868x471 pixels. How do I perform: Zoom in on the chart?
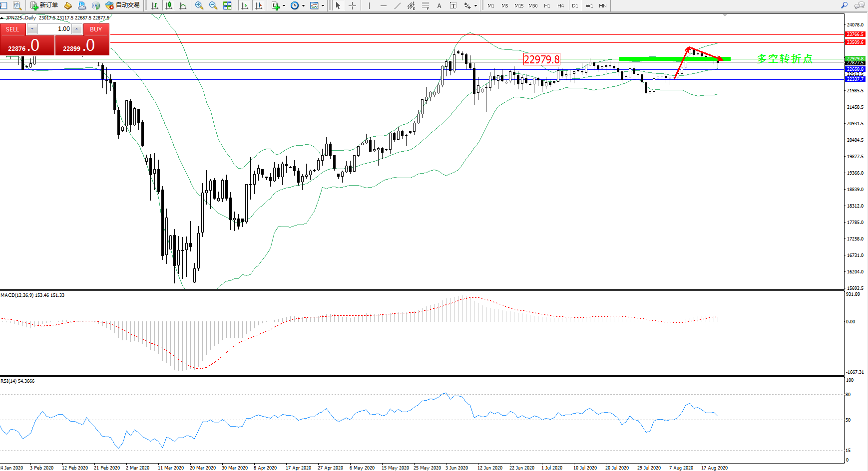(x=199, y=5)
